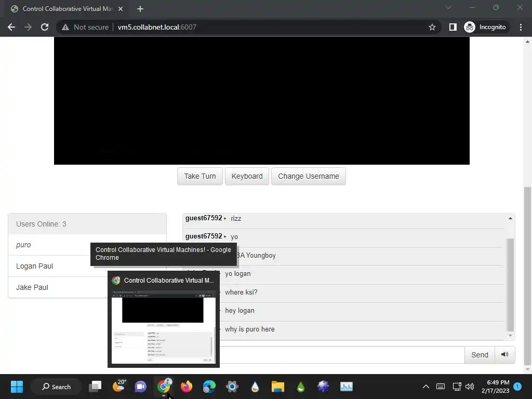Open the green drop taskbar app
The image size is (532, 399).
[x=301, y=387]
